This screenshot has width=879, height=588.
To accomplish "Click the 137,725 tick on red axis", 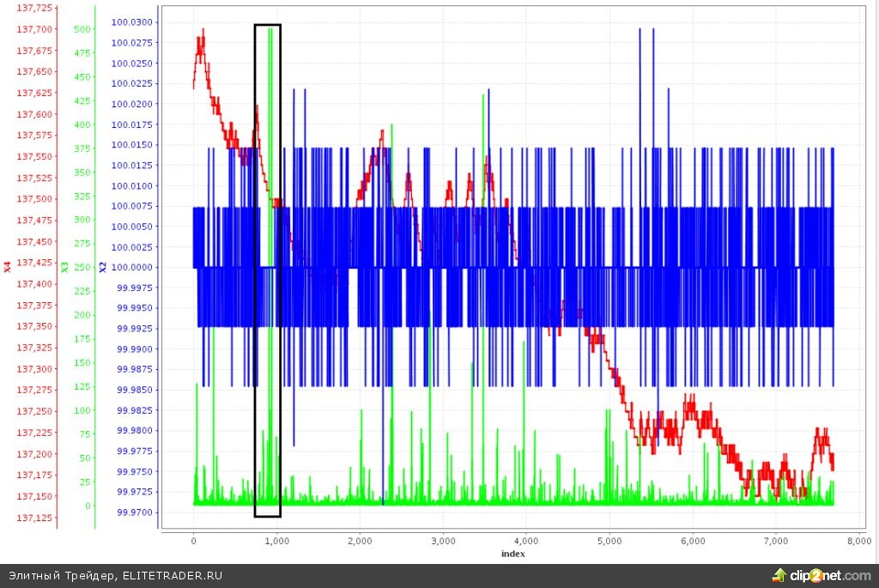I will [34, 8].
